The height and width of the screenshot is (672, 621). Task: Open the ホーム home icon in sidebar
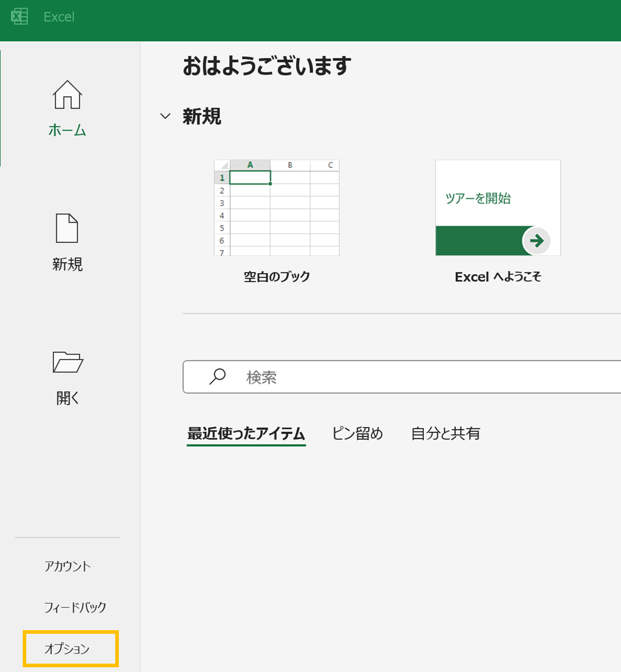pos(67,94)
